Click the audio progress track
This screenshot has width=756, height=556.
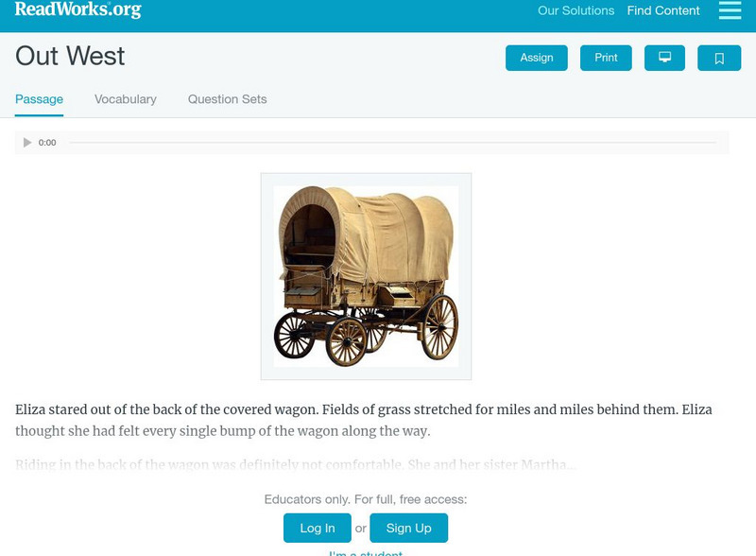[392, 143]
